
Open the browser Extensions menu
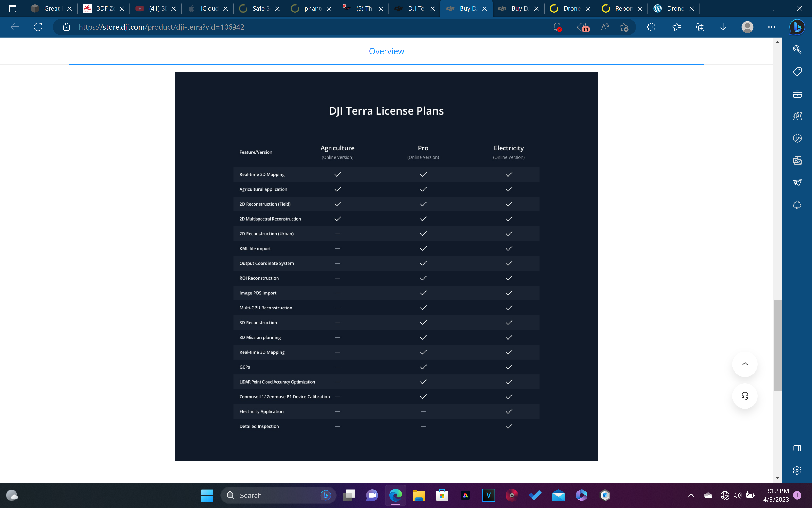pyautogui.click(x=651, y=27)
